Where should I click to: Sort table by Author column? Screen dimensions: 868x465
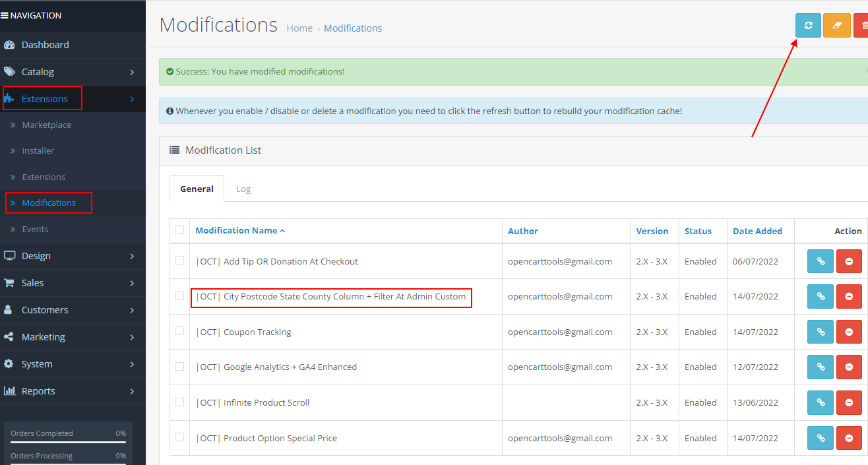pos(523,231)
